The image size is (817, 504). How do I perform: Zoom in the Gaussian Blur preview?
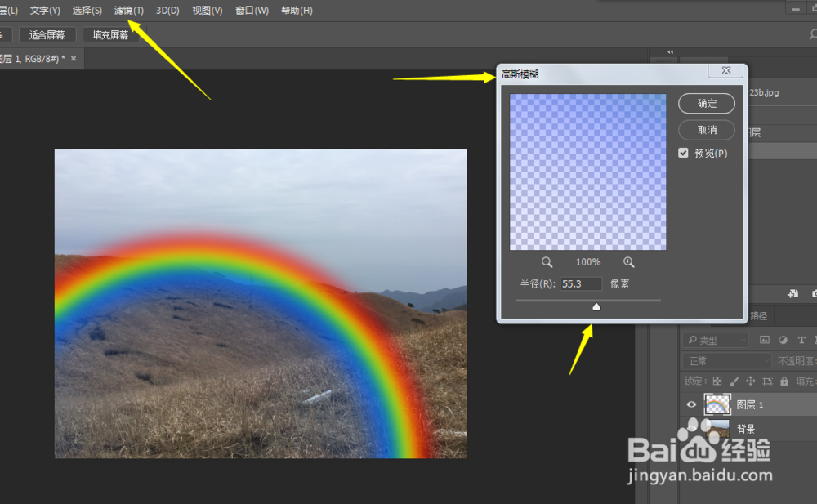pos(629,262)
